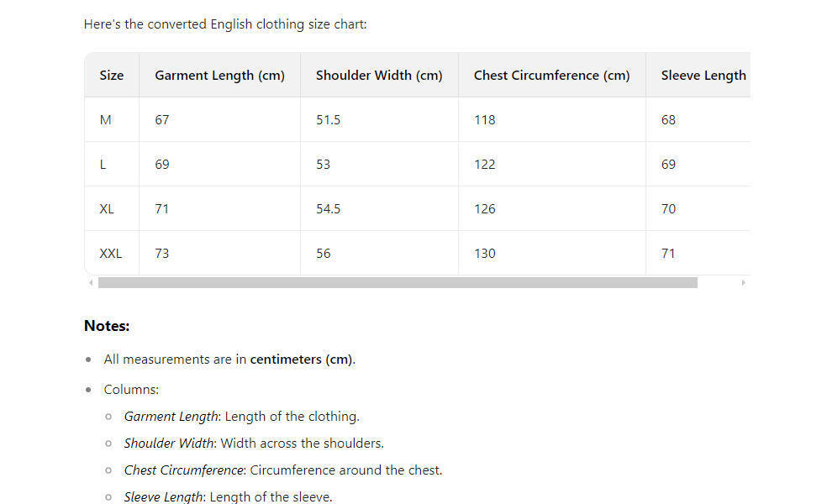Screen dimensions: 827x504
Task: Click the garment length value 73
Action: point(161,254)
